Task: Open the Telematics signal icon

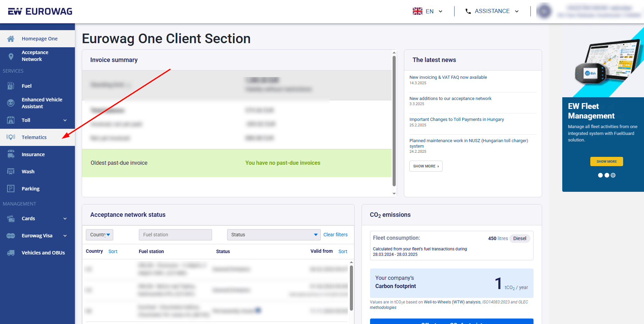Action: click(x=11, y=137)
